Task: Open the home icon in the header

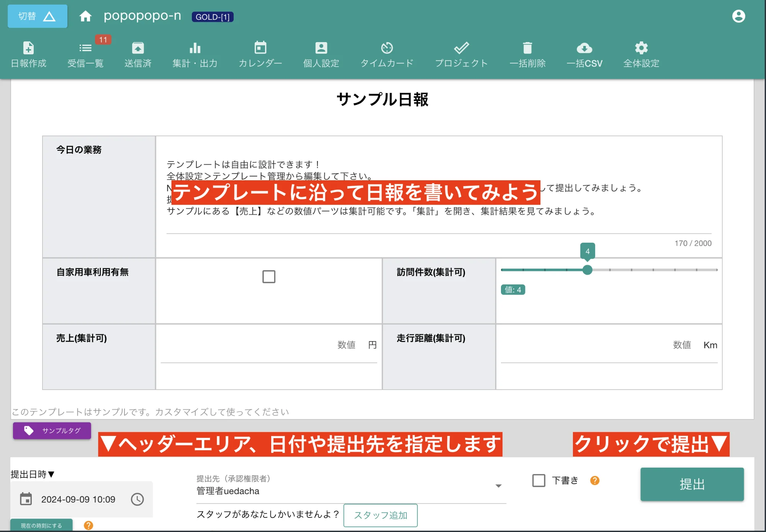Action: (86, 16)
